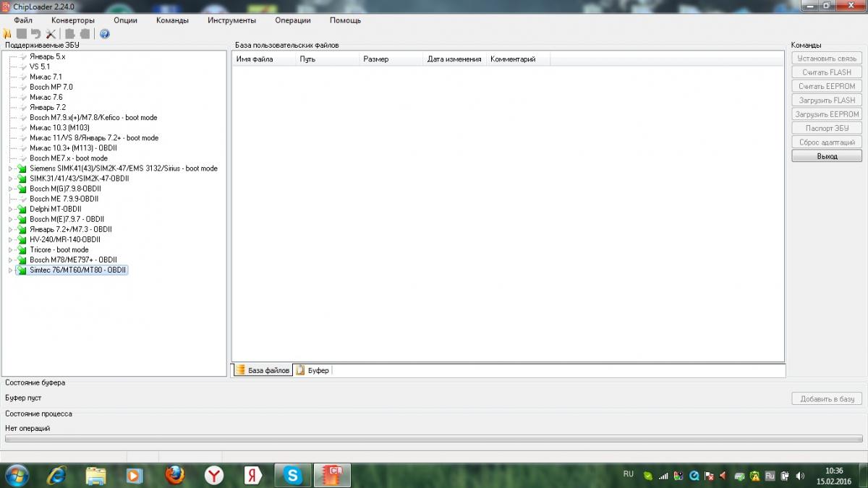Click the Считать EEPROM button
This screenshot has width=868, height=488.
(x=827, y=86)
